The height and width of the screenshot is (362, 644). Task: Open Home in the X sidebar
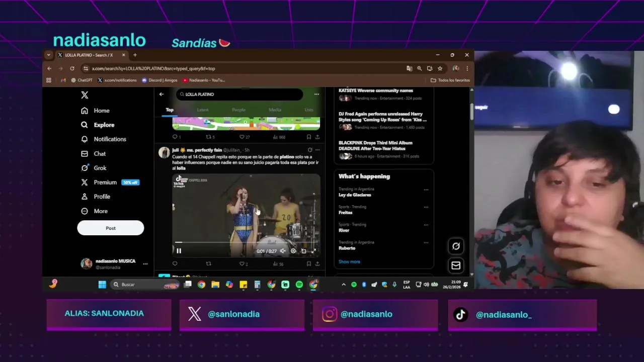pyautogui.click(x=95, y=111)
